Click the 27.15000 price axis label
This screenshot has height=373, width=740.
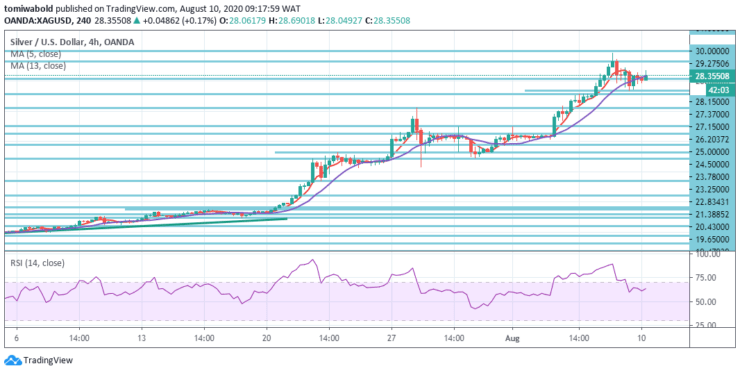point(713,127)
